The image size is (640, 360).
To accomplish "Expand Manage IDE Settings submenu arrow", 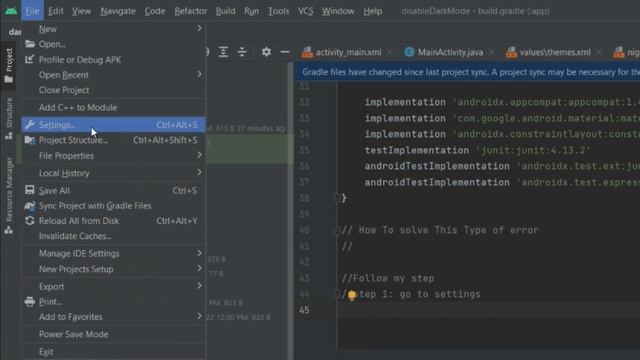I will click(199, 253).
